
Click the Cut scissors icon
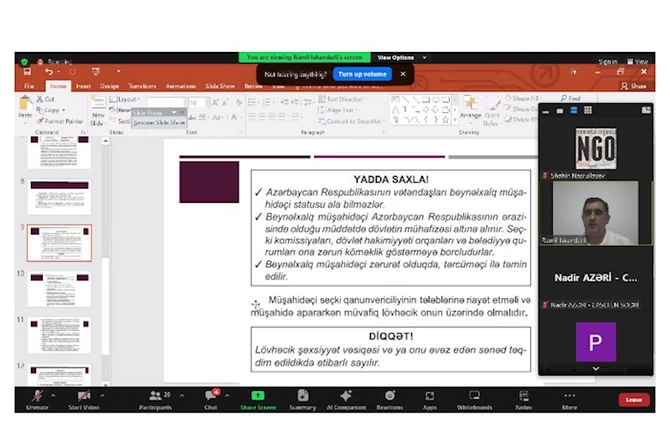pyautogui.click(x=40, y=99)
